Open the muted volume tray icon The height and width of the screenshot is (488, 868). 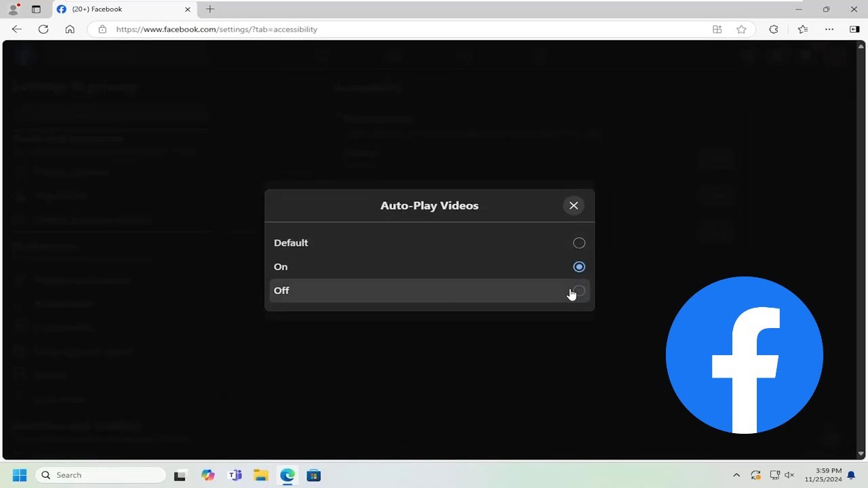point(789,475)
